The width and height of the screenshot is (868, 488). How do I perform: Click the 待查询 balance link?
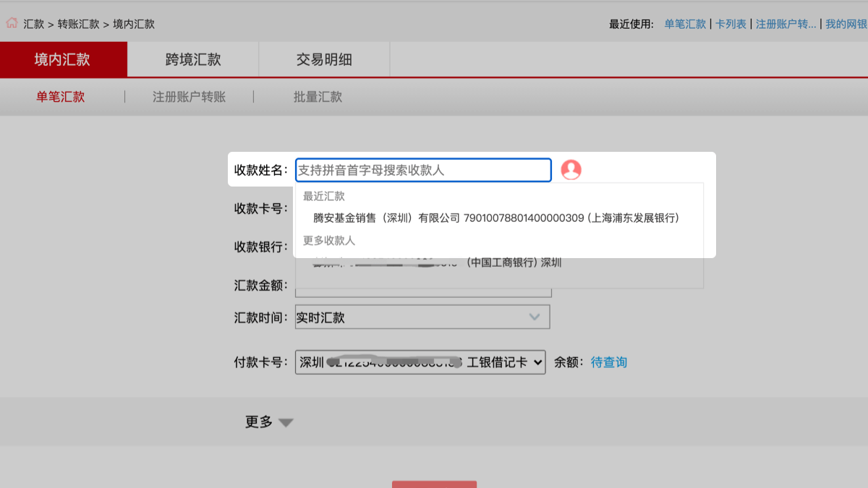tap(608, 362)
